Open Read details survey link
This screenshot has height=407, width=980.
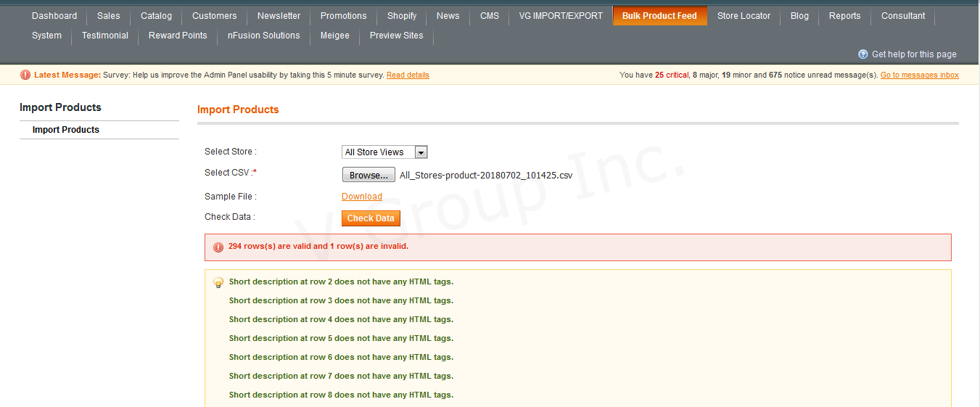point(408,75)
